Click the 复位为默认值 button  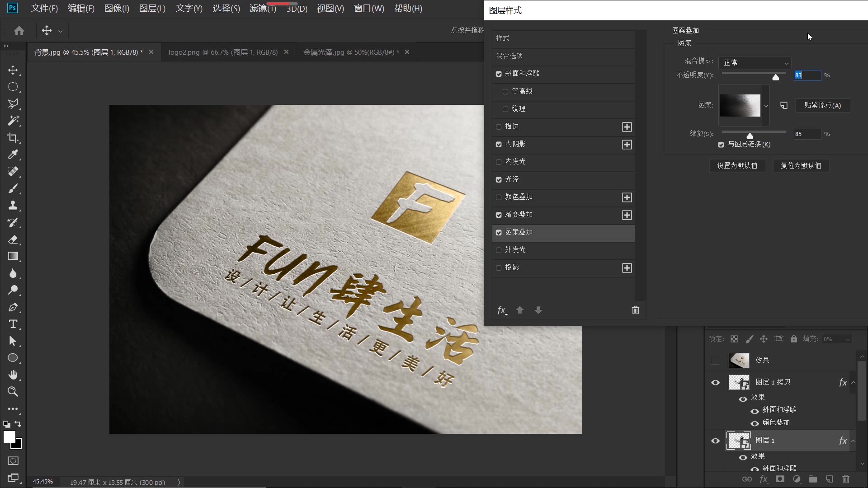click(801, 165)
